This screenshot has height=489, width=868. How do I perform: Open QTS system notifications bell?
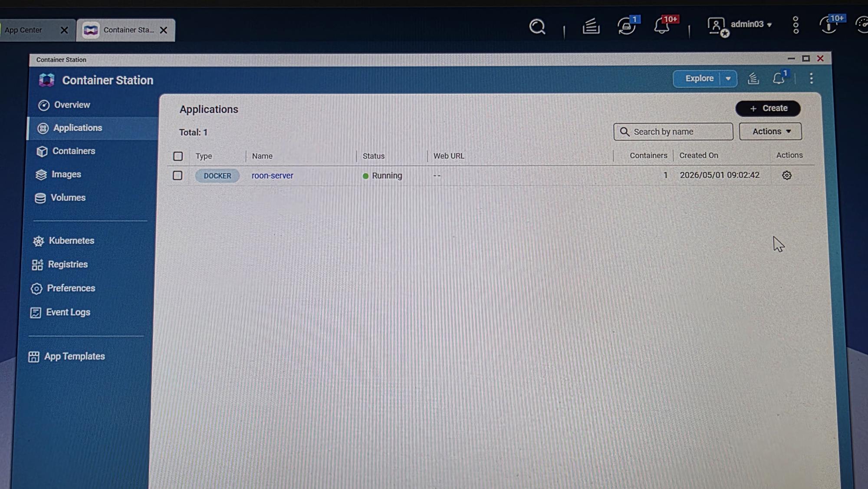[662, 26]
